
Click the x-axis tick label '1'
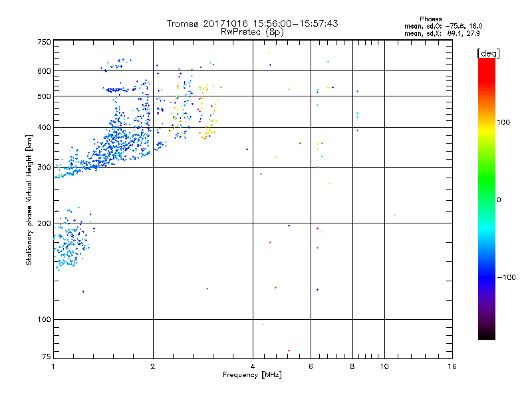click(53, 366)
